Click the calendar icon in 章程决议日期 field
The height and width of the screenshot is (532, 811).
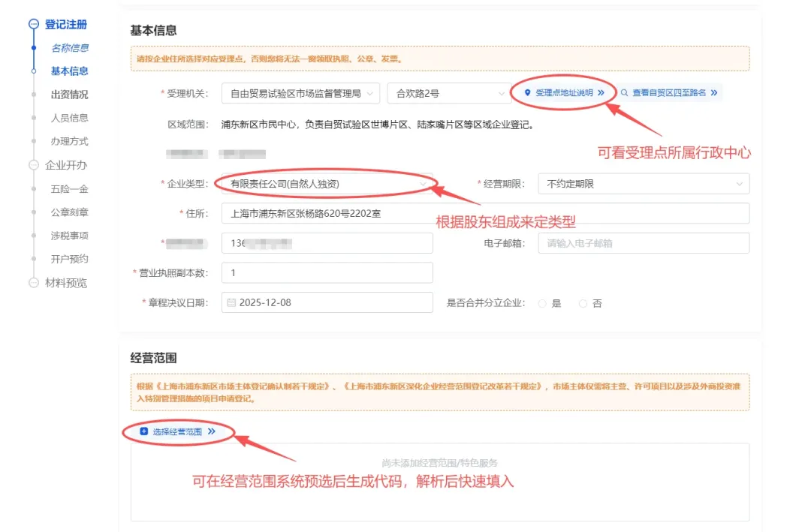(x=233, y=302)
